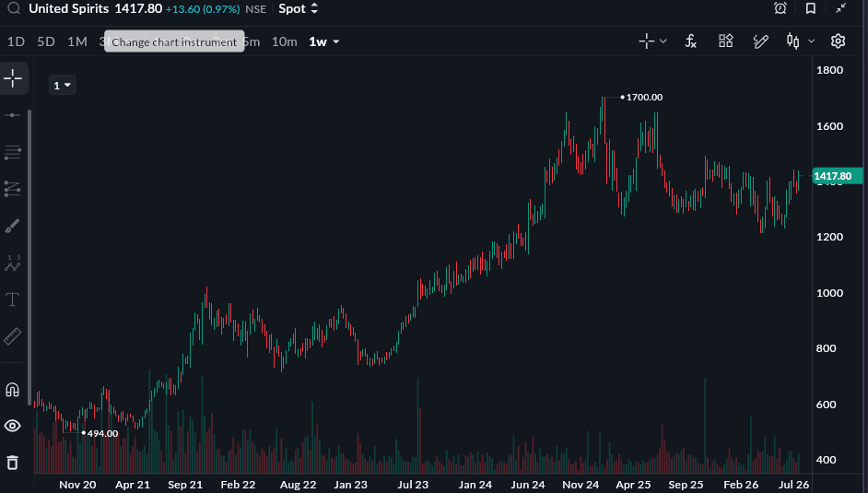Open the layout count dropdown showing 1

(x=62, y=85)
